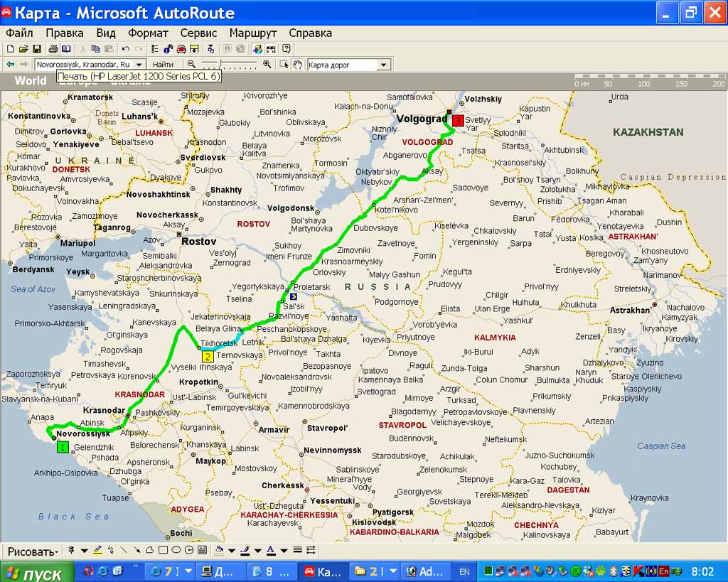Apply the fill color bucket
728x582 pixels.
tap(219, 551)
